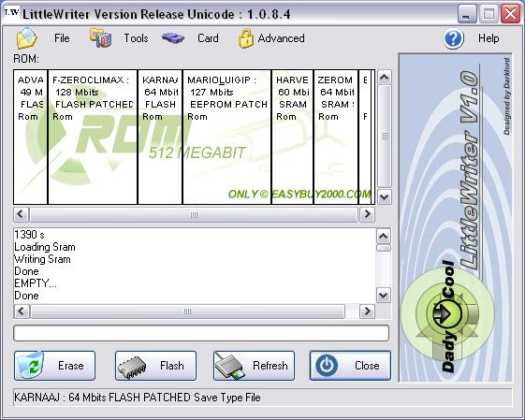525x420 pixels.
Task: Click the empty progress bar field
Action: click(x=201, y=333)
